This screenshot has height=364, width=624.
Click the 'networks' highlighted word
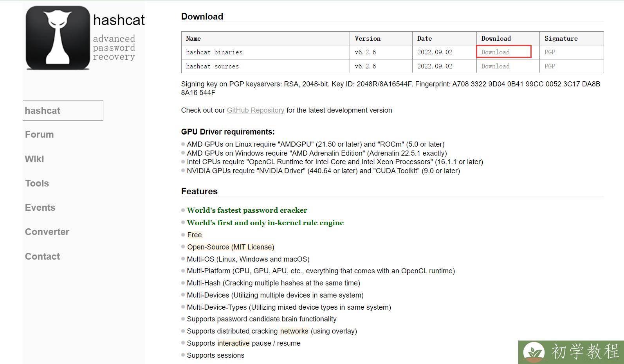pos(294,331)
